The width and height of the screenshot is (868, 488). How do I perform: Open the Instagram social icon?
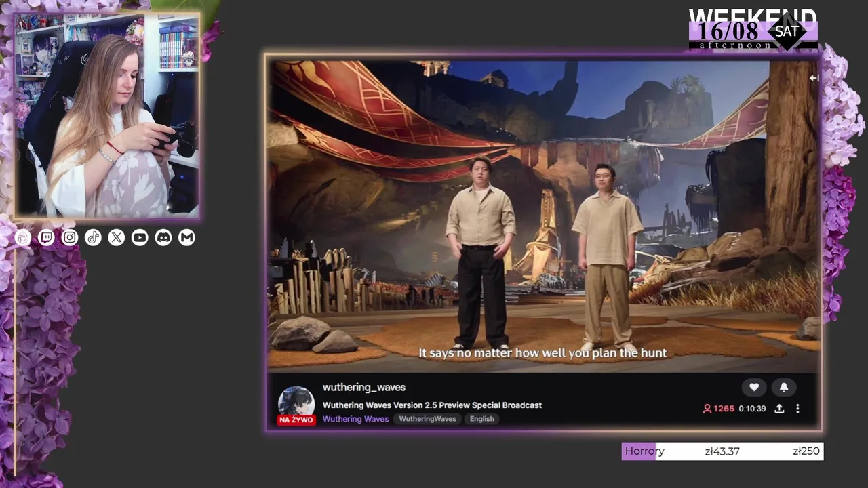[x=70, y=237]
